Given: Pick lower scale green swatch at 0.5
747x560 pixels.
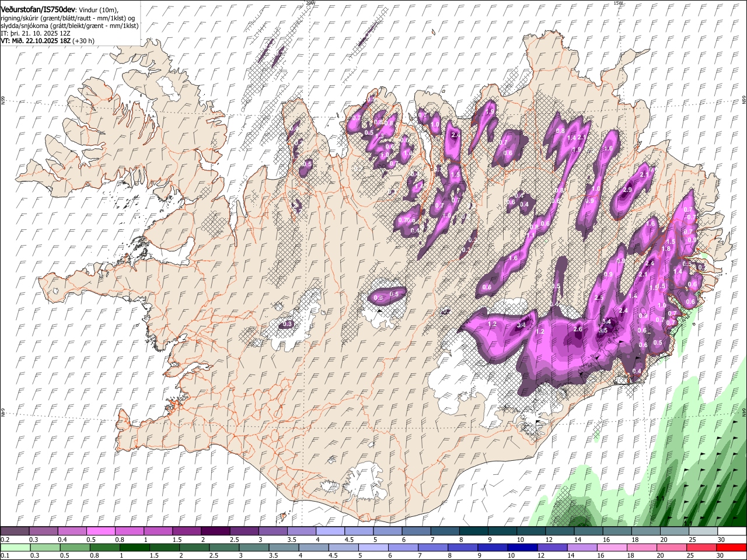Looking at the screenshot, I should pos(75,547).
